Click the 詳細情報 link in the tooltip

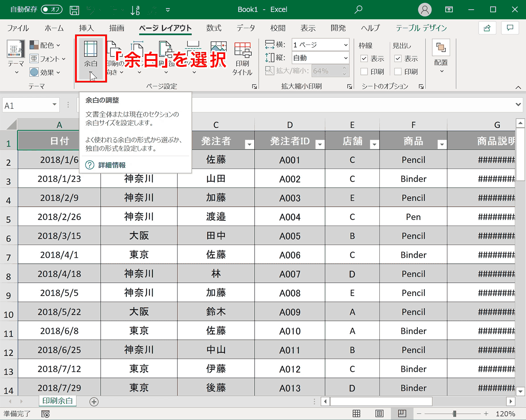112,165
